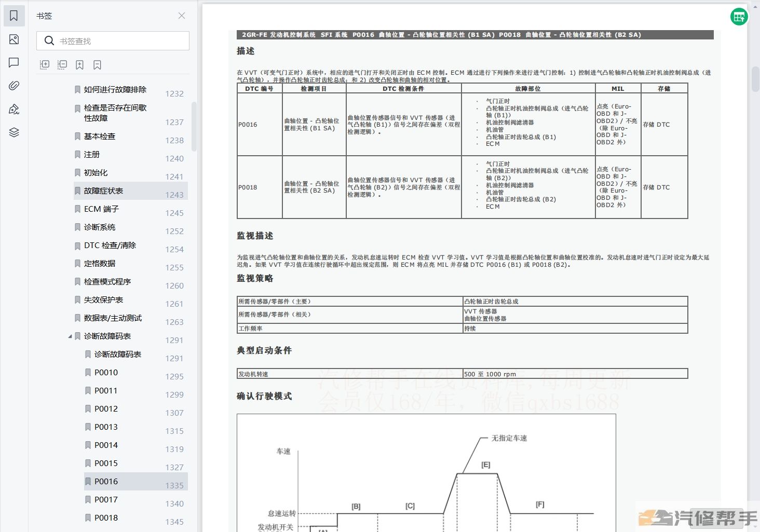
Task: Open the bookmarks panel icon
Action: (x=14, y=16)
